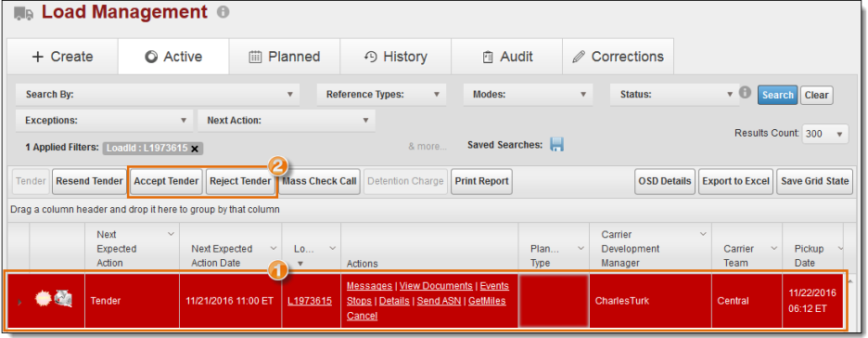Click the info icon beside Load Management title
The width and height of the screenshot is (868, 338).
click(223, 12)
